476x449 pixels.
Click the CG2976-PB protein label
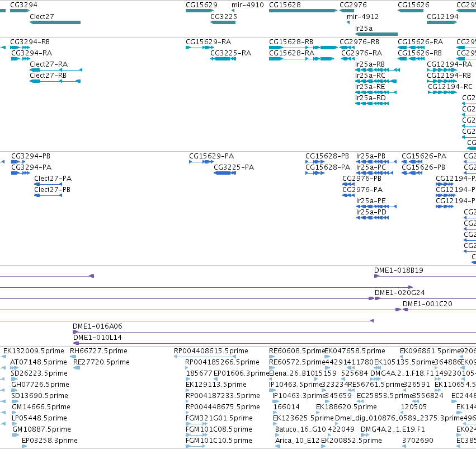pos(362,179)
